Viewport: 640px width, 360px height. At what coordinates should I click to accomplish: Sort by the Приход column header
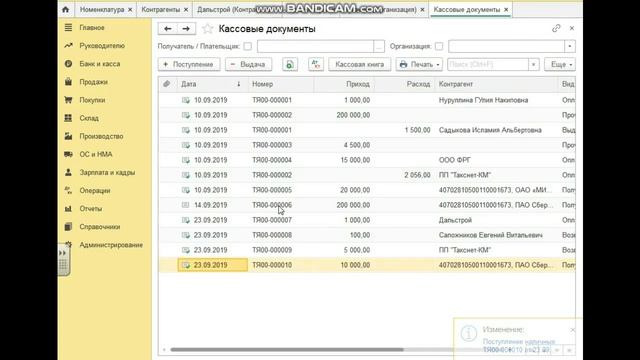click(344, 84)
